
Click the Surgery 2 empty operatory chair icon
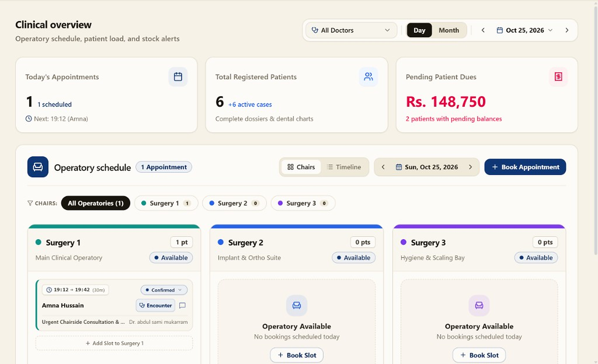(296, 305)
